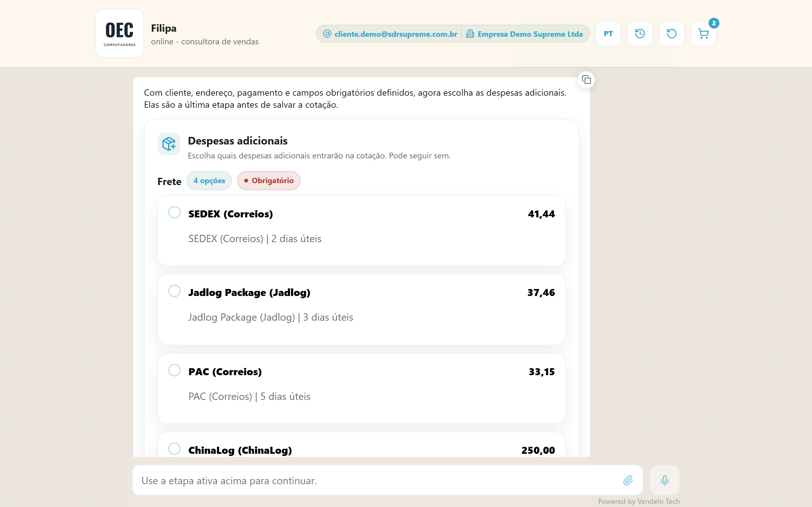Select the ChinaLog freight radio button
812x507 pixels.
point(174,449)
